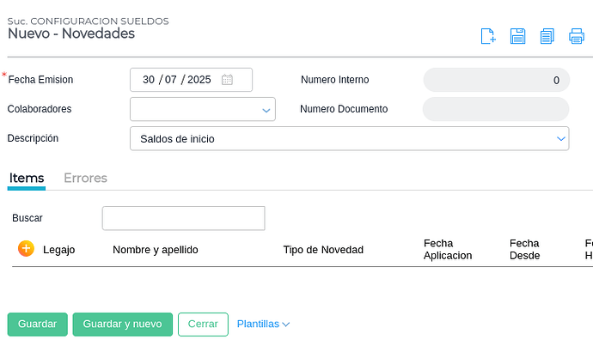The height and width of the screenshot is (364, 593).
Task: Switch to the Errores tab
Action: click(x=85, y=179)
